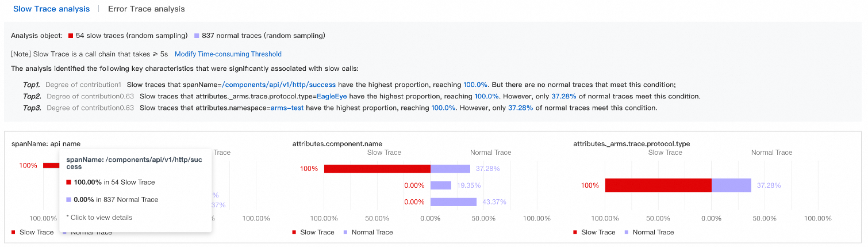Click the 43.37% normal trace bar
868x247 pixels.
point(453,202)
